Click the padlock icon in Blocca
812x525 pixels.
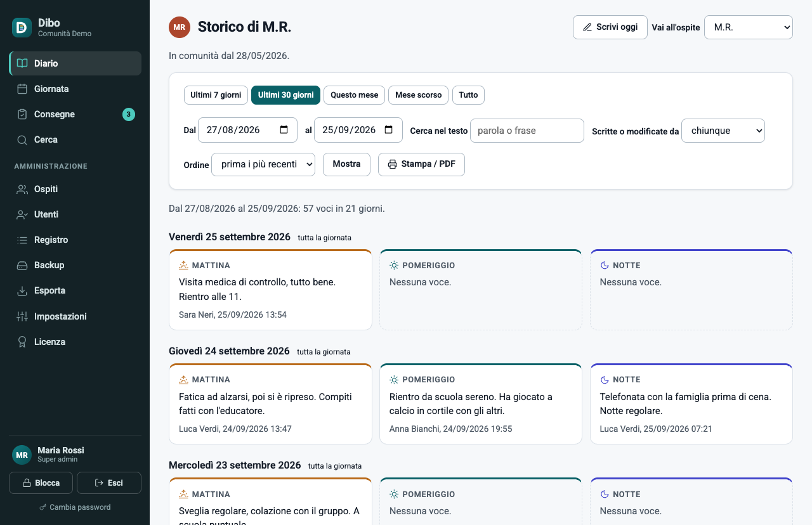[x=27, y=483]
